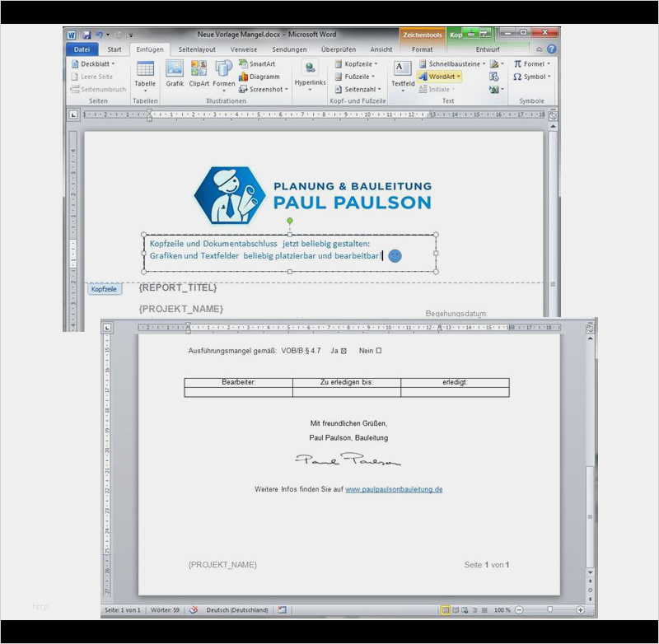Select the {PROJEKT_NAME} placeholder in upper document
This screenshot has height=644, width=659.
[x=180, y=309]
